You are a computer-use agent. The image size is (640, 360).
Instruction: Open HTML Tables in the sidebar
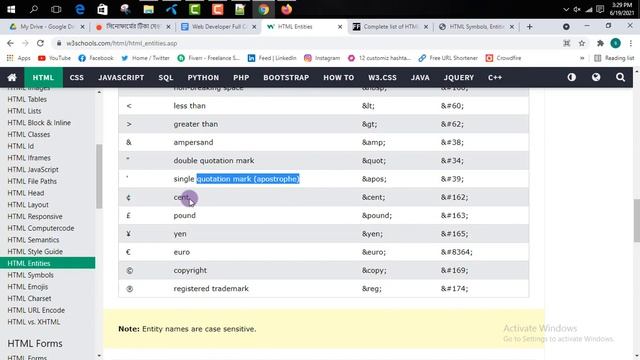[x=27, y=99]
